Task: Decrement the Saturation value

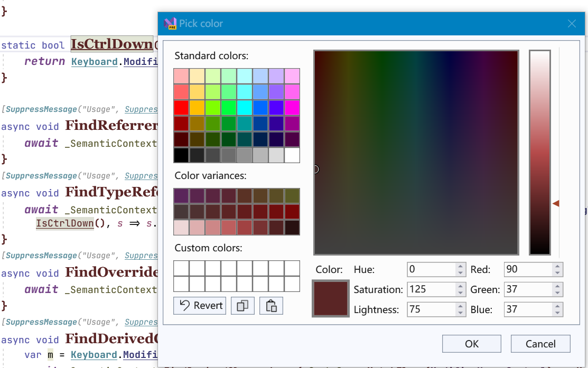Action: 460,292
